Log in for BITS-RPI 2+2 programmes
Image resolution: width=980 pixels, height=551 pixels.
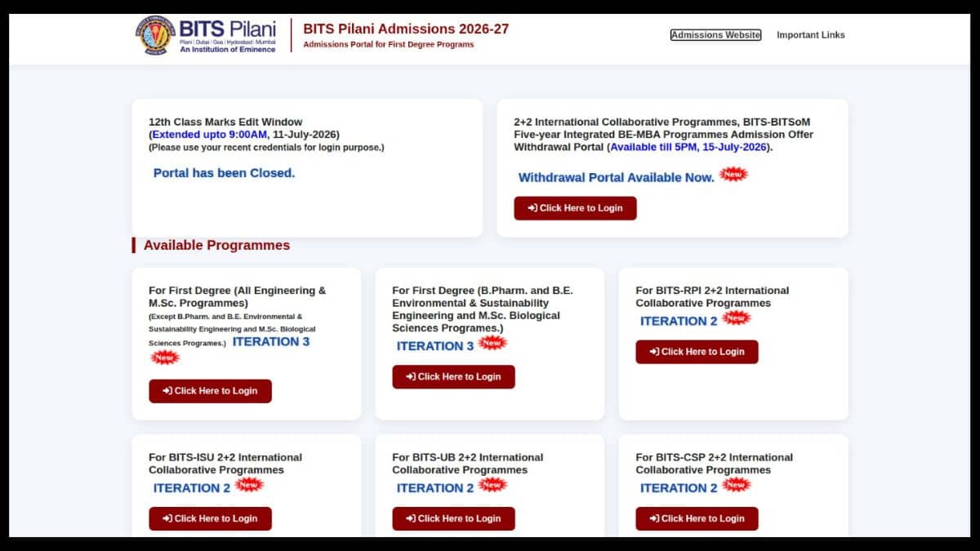(x=697, y=352)
